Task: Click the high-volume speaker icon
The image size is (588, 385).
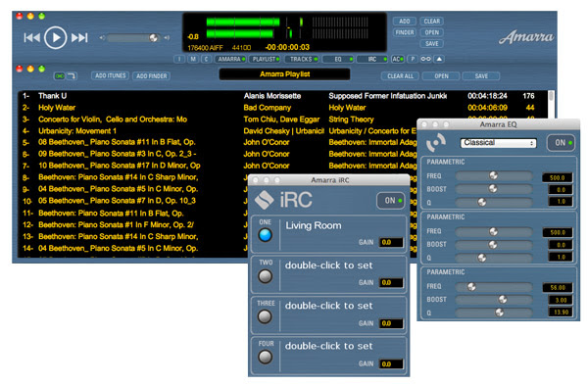Action: click(x=167, y=37)
